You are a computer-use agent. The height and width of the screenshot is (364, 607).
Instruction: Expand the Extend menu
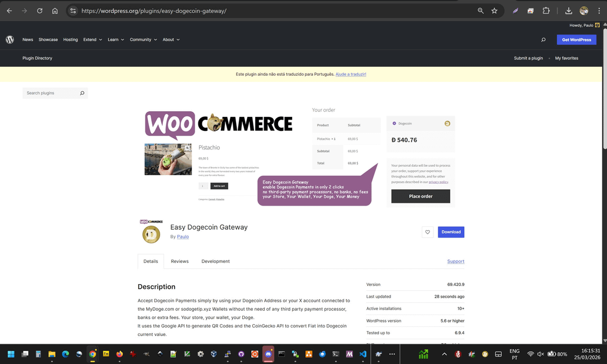93,40
